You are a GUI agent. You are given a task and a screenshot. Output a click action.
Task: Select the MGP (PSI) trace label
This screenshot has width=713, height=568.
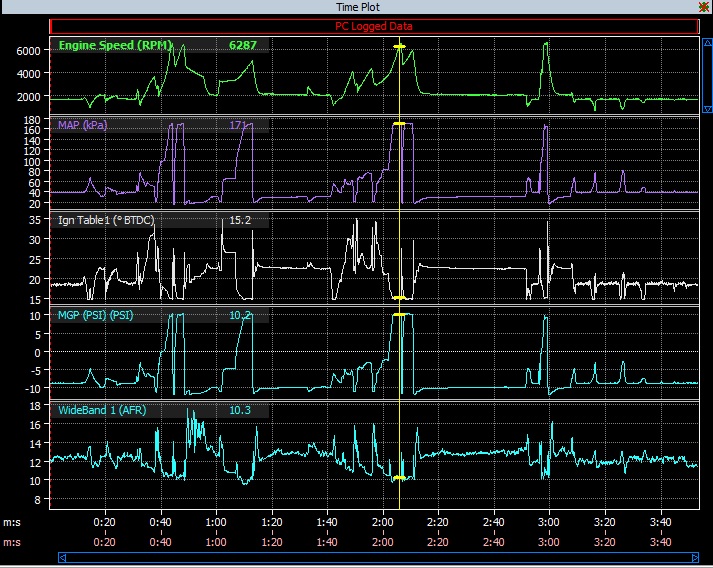tap(95, 315)
